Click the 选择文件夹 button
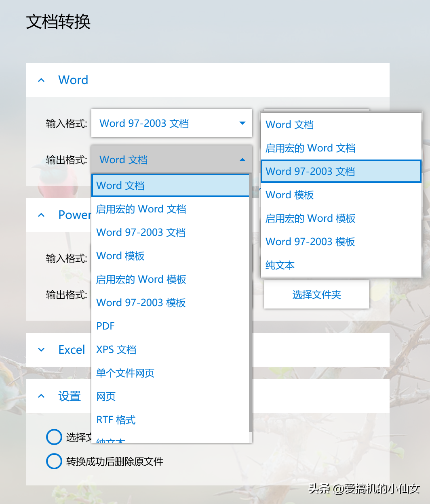 click(x=317, y=294)
